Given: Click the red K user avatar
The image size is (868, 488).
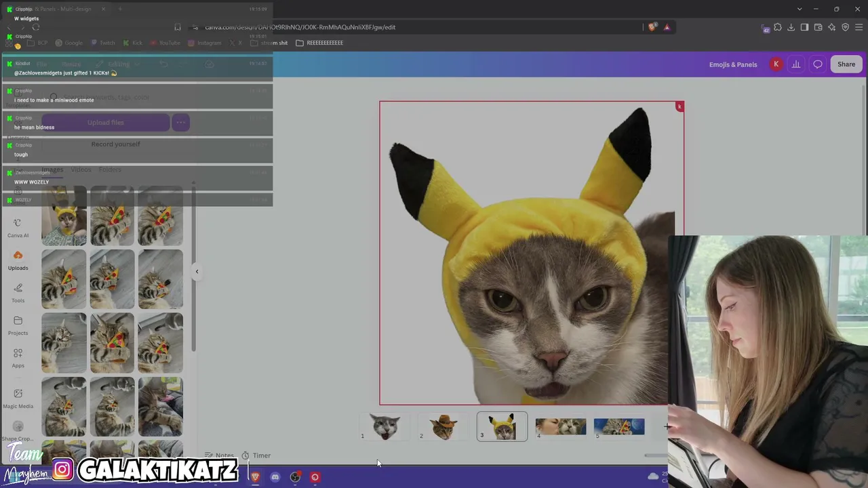Looking at the screenshot, I should pos(776,64).
